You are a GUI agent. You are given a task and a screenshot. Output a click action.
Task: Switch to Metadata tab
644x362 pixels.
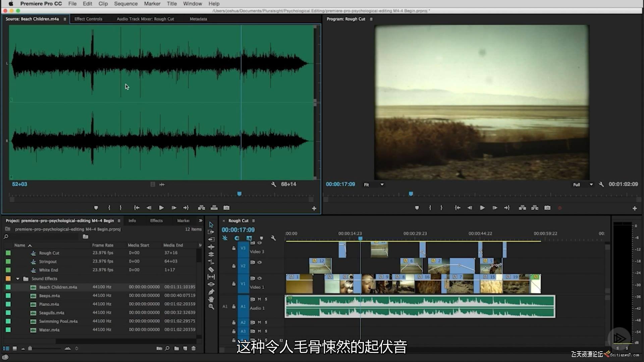tap(198, 19)
